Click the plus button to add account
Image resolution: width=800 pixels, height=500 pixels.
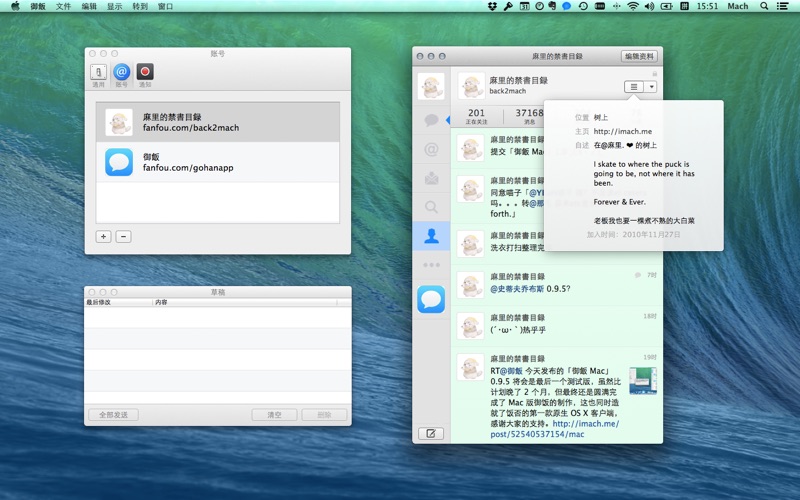[104, 237]
